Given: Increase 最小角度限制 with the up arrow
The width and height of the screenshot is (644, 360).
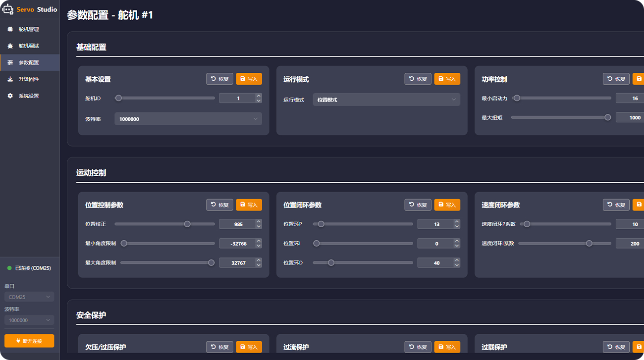Looking at the screenshot, I should click(x=259, y=241).
